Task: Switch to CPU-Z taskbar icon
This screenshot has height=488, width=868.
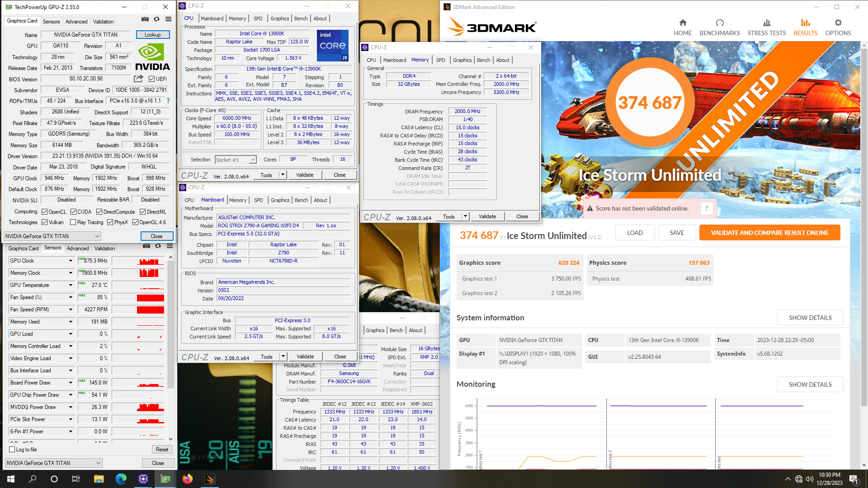Action: (143, 479)
